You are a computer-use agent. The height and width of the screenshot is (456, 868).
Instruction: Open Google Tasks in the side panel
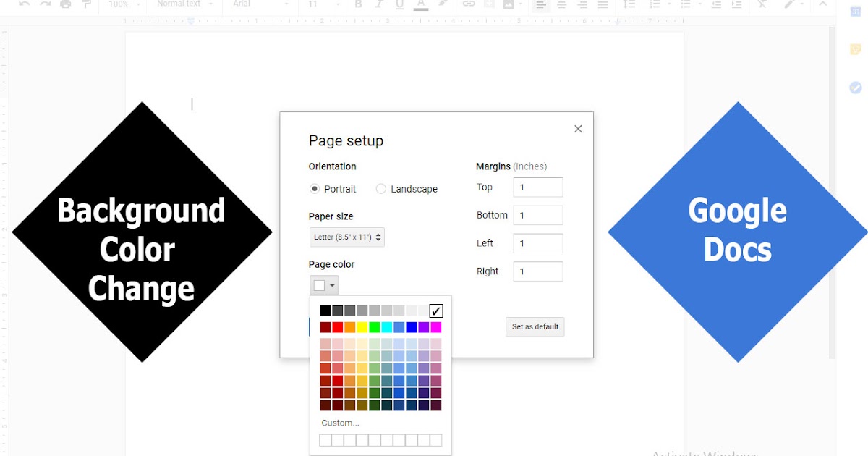(856, 88)
